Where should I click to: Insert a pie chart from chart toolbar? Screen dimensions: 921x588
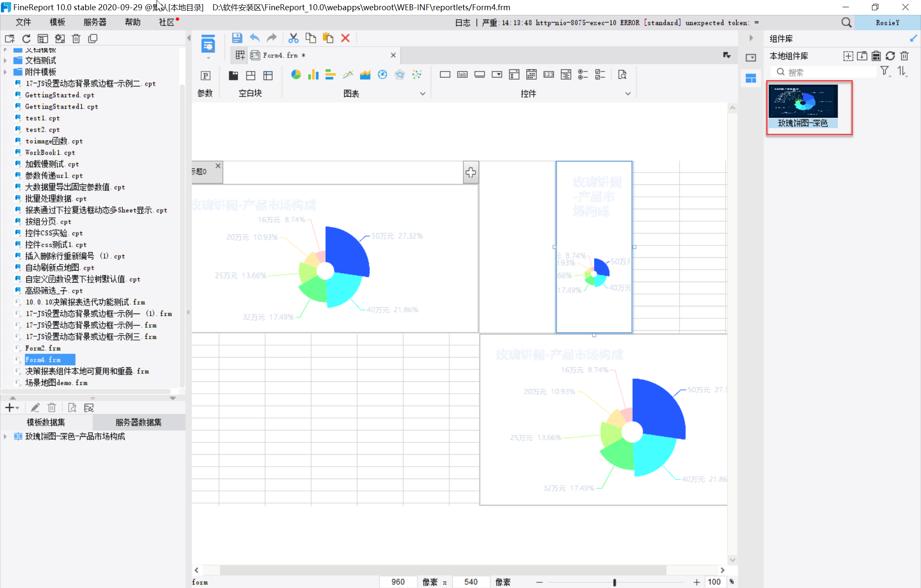296,75
